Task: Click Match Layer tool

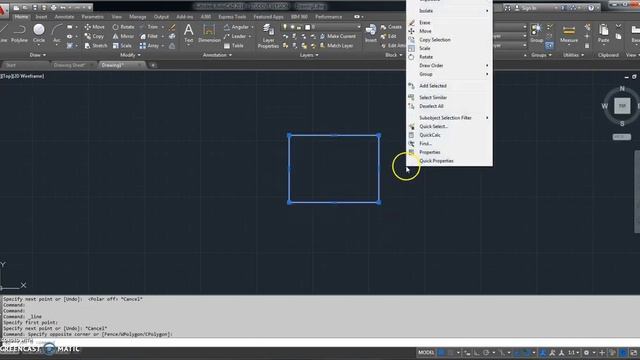Action: (x=336, y=46)
